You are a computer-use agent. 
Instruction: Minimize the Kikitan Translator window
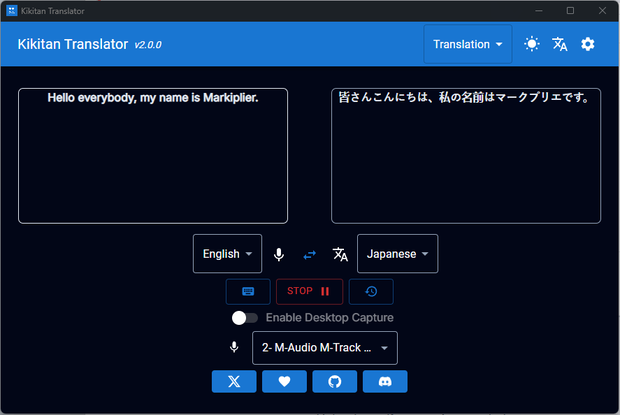(539, 11)
